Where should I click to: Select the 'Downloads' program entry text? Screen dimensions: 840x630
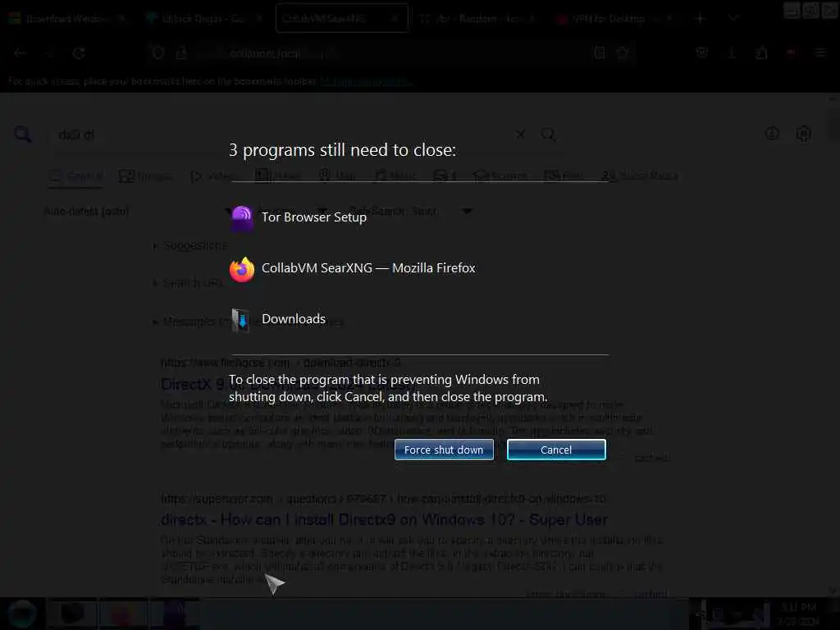[x=294, y=319]
